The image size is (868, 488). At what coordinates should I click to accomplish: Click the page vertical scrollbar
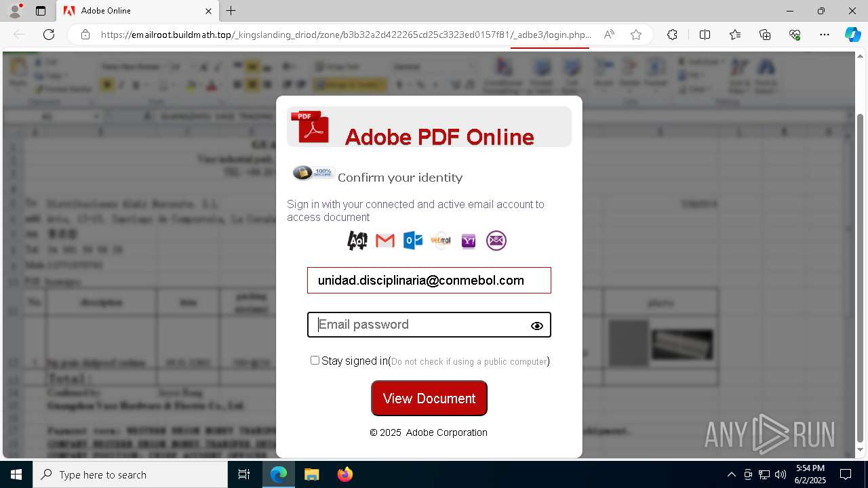[861, 278]
